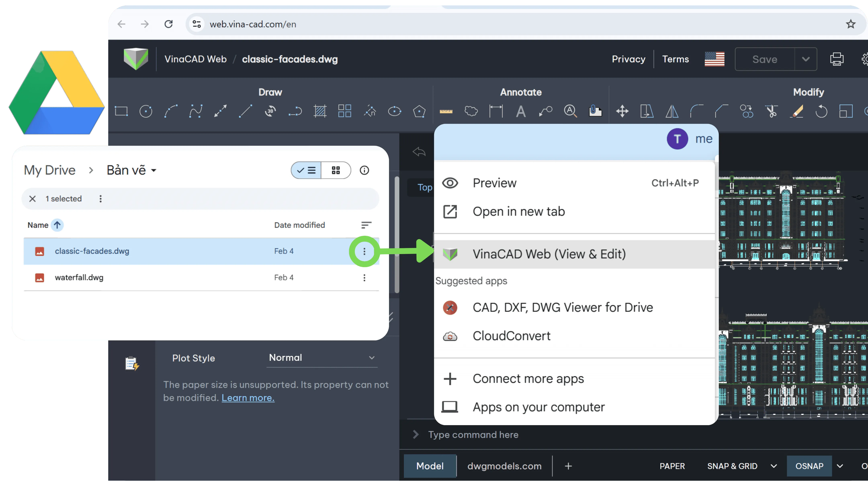Open the Terms link

(675, 59)
